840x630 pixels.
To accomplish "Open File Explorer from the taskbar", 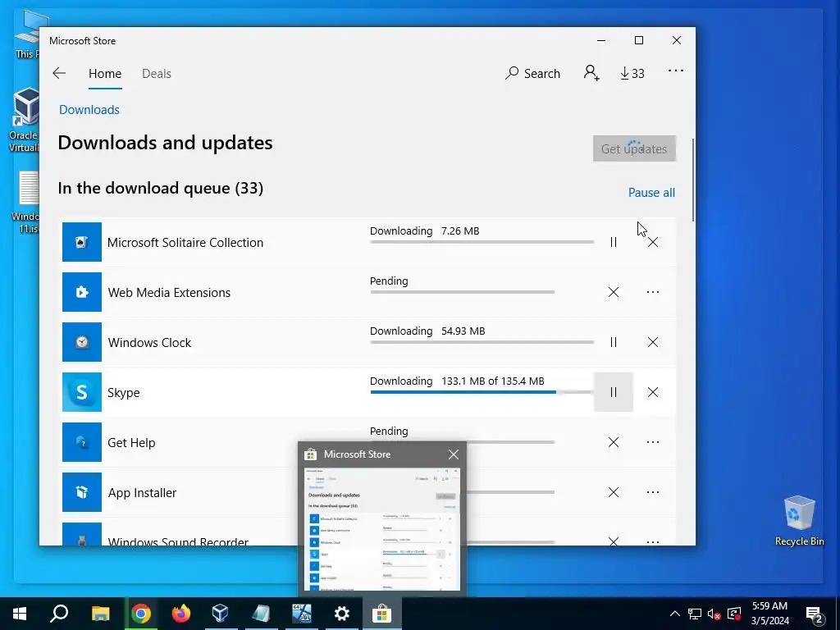I will coord(100,614).
